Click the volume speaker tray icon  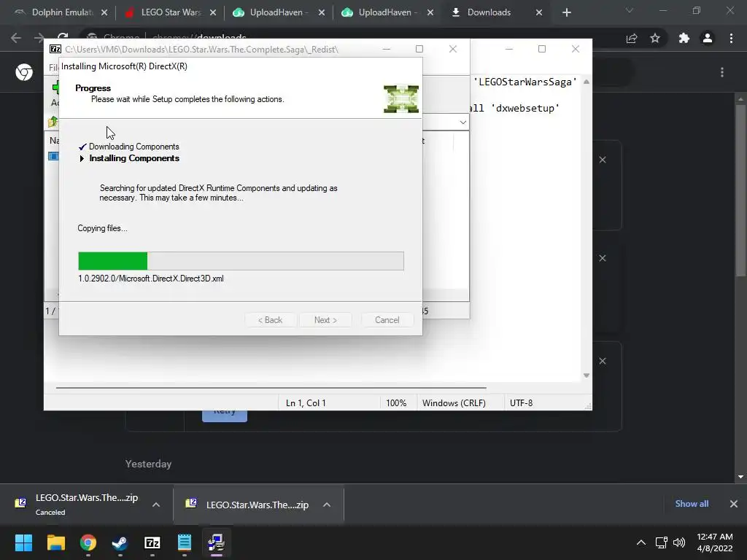(679, 542)
